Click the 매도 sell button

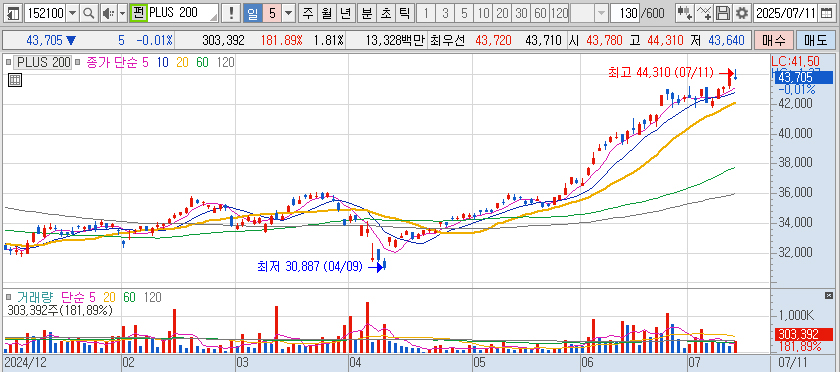pyautogui.click(x=815, y=40)
